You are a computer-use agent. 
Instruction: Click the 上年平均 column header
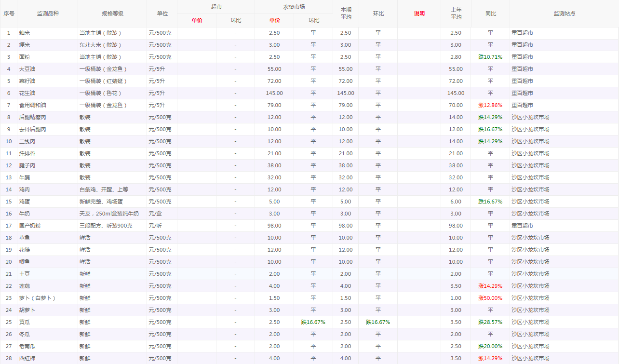456,13
